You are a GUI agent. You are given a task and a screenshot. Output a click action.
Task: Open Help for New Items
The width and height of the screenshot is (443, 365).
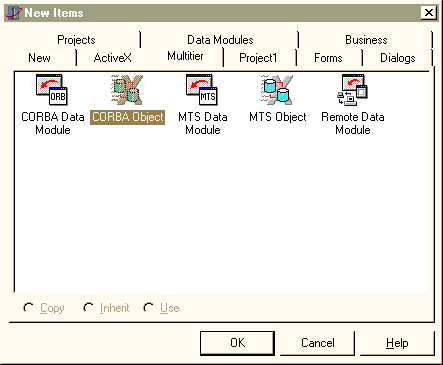(397, 343)
